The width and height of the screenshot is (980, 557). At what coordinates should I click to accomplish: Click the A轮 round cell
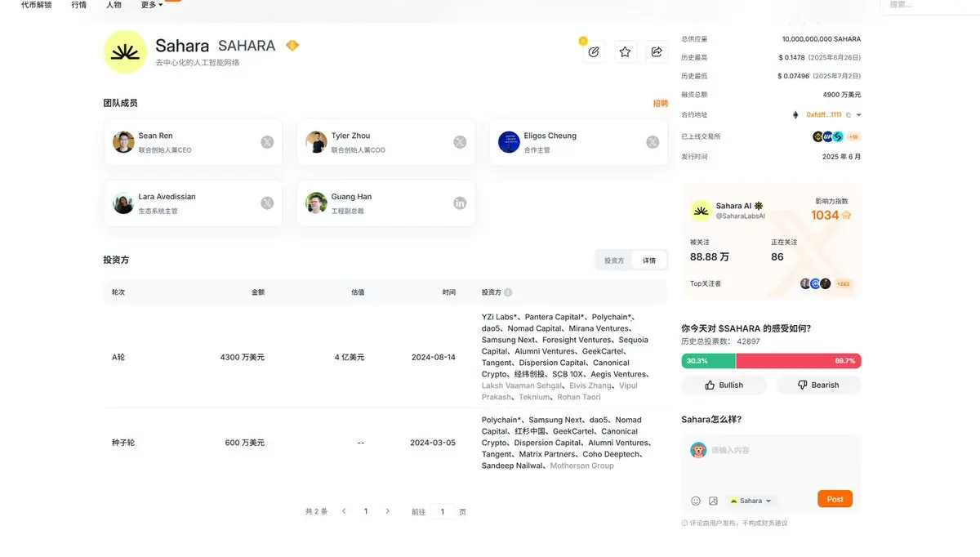coord(118,357)
